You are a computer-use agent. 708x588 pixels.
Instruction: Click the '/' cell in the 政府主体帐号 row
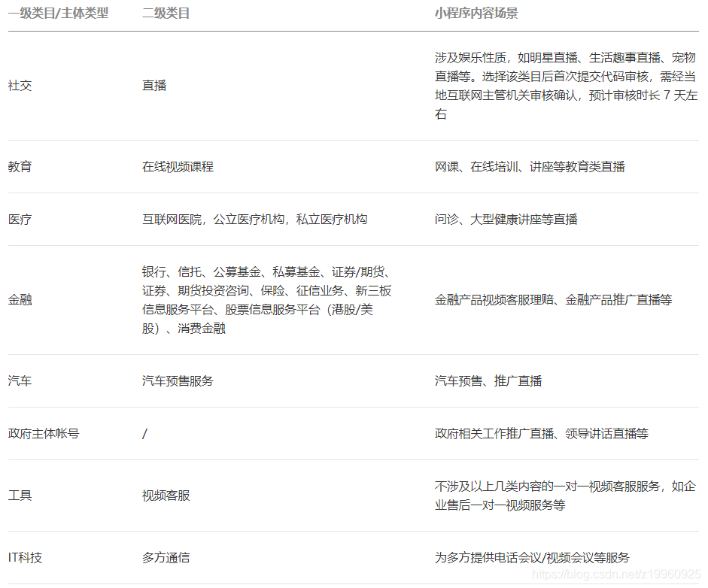click(144, 434)
